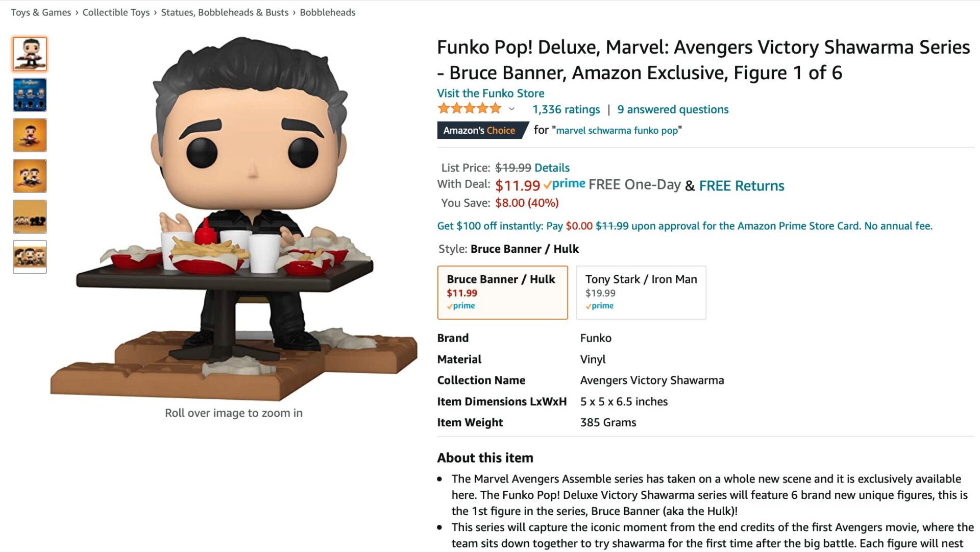Click the Amazon's Choice badge
This screenshot has height=552, width=980.
(479, 130)
